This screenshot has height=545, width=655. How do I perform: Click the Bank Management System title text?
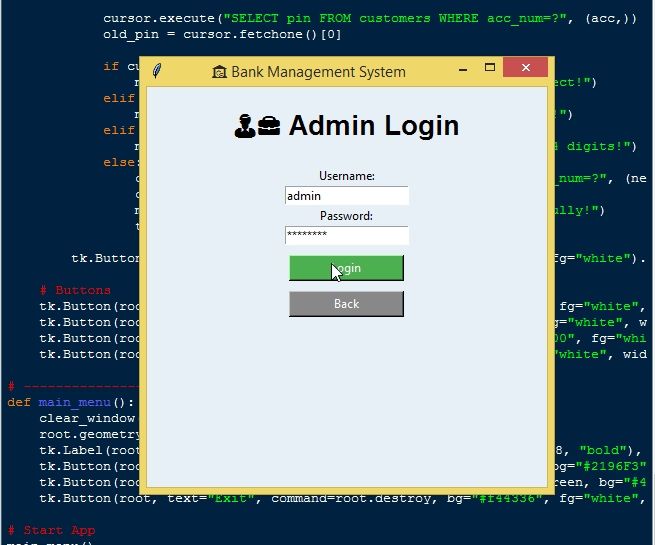point(318,72)
